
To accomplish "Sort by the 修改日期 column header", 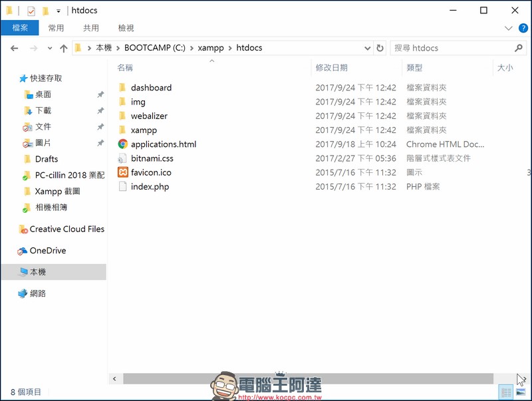I will [x=331, y=68].
